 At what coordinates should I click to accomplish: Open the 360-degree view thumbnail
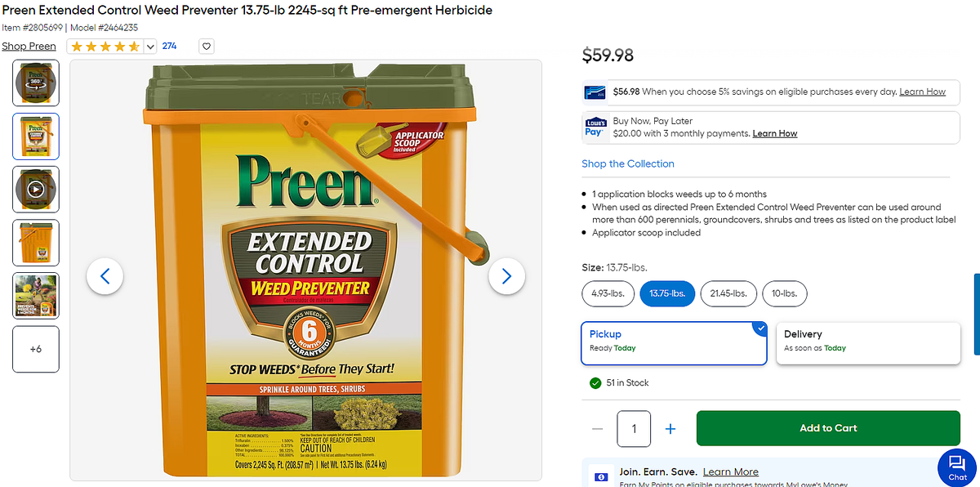point(36,83)
